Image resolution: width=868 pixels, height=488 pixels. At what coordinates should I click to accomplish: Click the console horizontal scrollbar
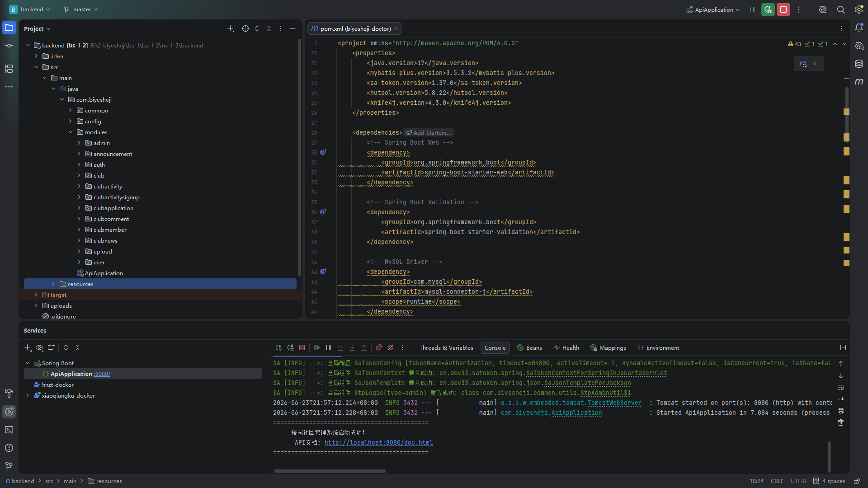pyautogui.click(x=330, y=471)
